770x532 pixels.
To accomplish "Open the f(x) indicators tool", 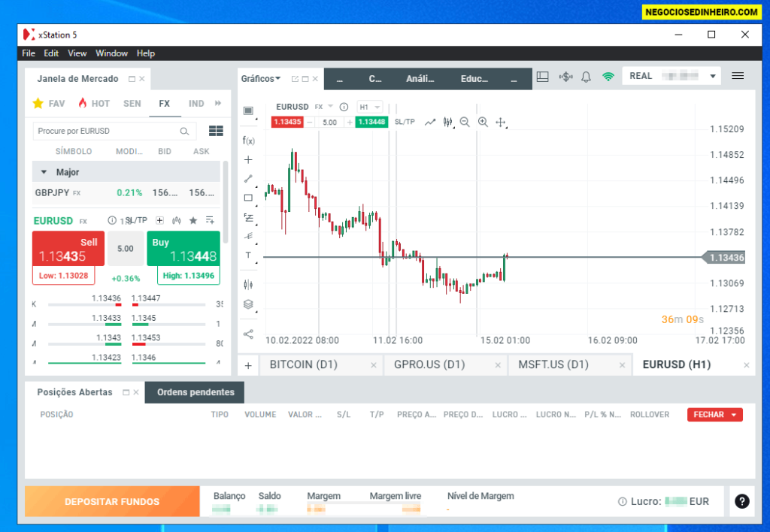I will (x=248, y=141).
